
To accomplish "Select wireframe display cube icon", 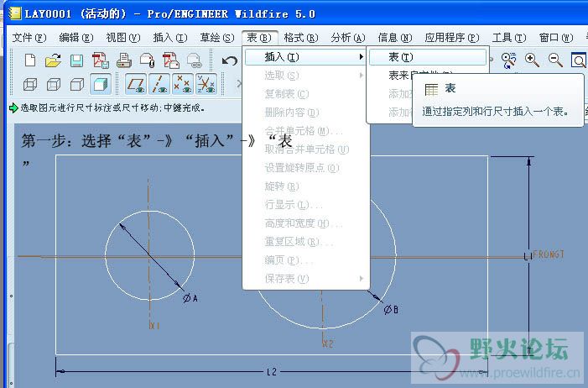I will (x=30, y=84).
